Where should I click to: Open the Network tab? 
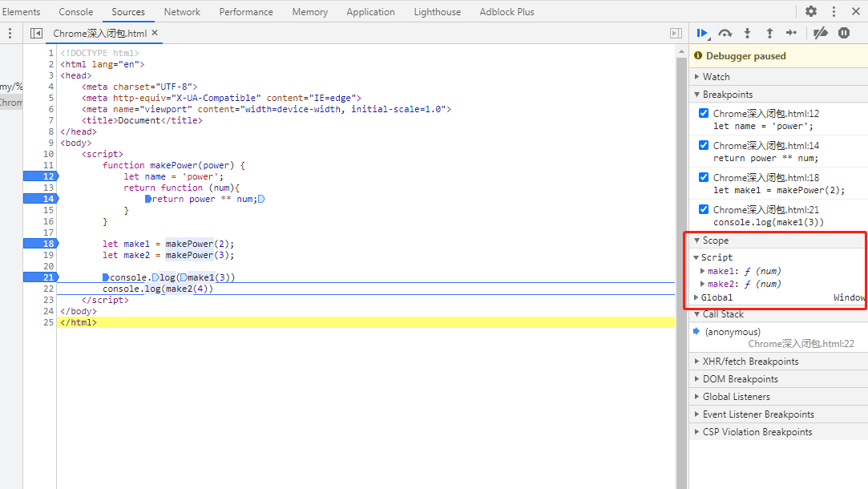tap(182, 12)
